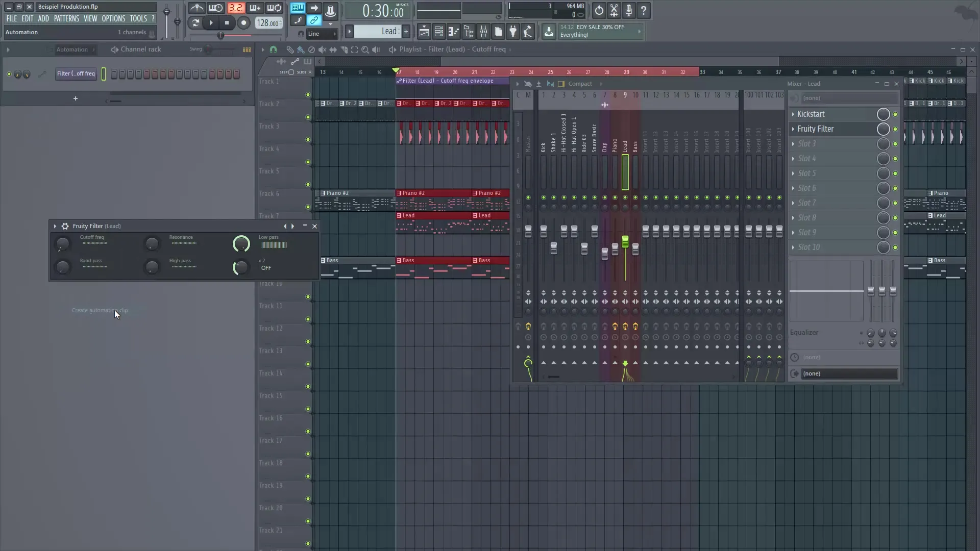Click the one-click audio recording microphone
The width and height of the screenshot is (980, 551).
click(x=629, y=10)
